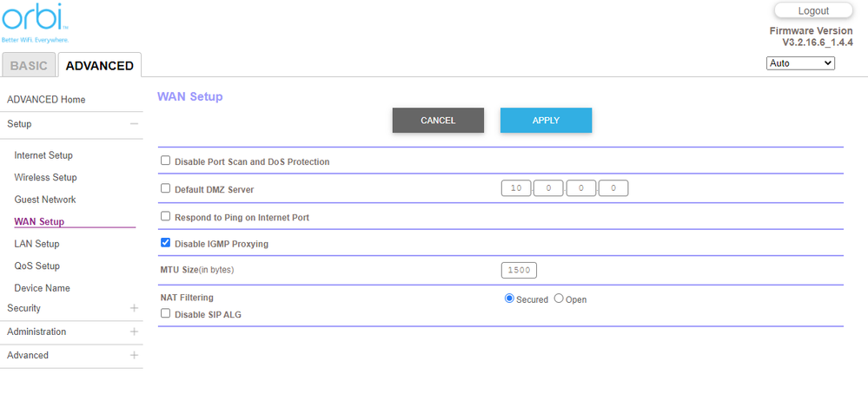
Task: Open ADVANCED Home in the sidebar
Action: (x=46, y=100)
